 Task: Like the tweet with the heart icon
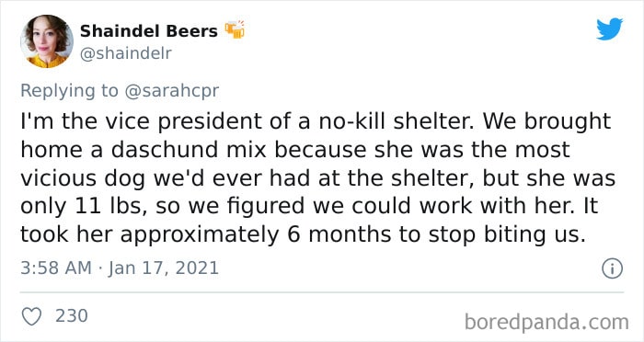pyautogui.click(x=31, y=316)
